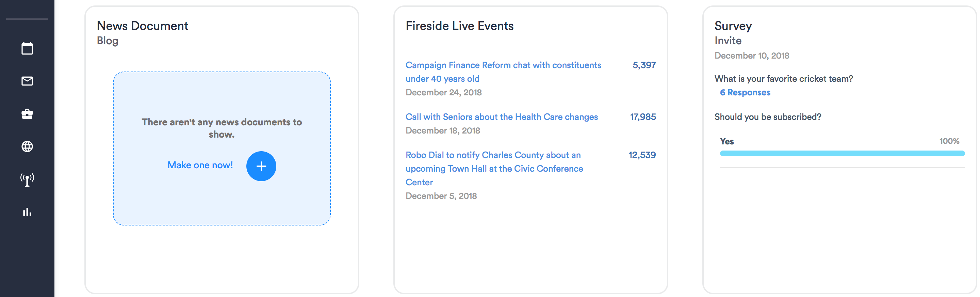Open the Call with Seniors Health Care event

point(502,117)
